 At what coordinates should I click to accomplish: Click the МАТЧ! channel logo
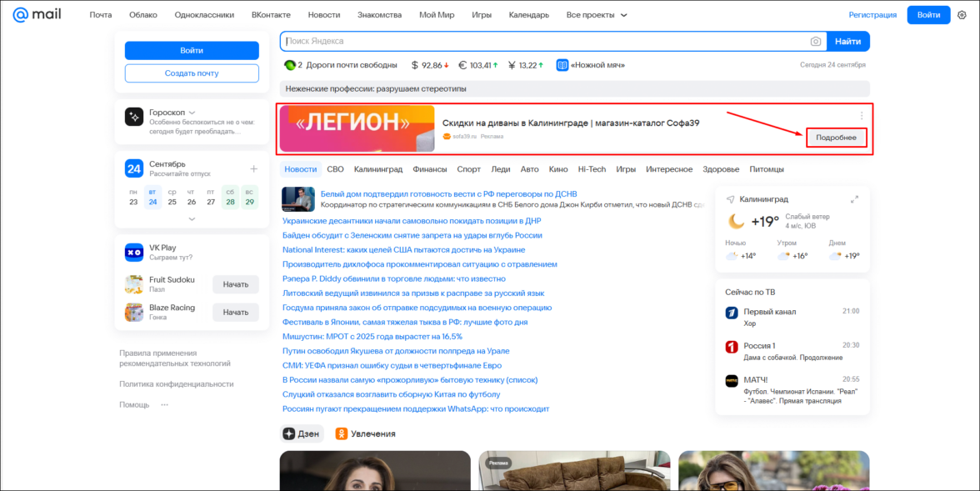pos(732,381)
